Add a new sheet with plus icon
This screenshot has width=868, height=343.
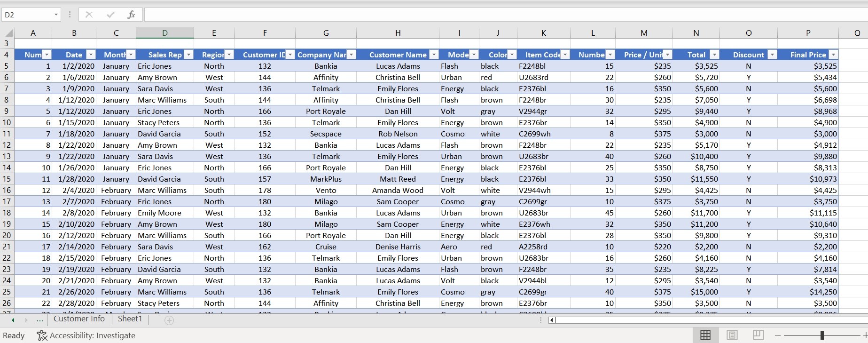169,320
